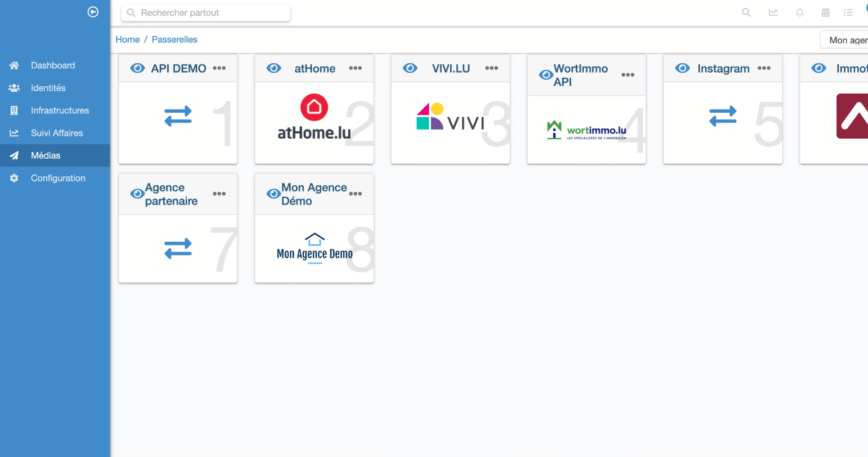Click the transfer arrows icon in API DEMO card
Viewport: 868px width, 457px height.
click(x=178, y=116)
